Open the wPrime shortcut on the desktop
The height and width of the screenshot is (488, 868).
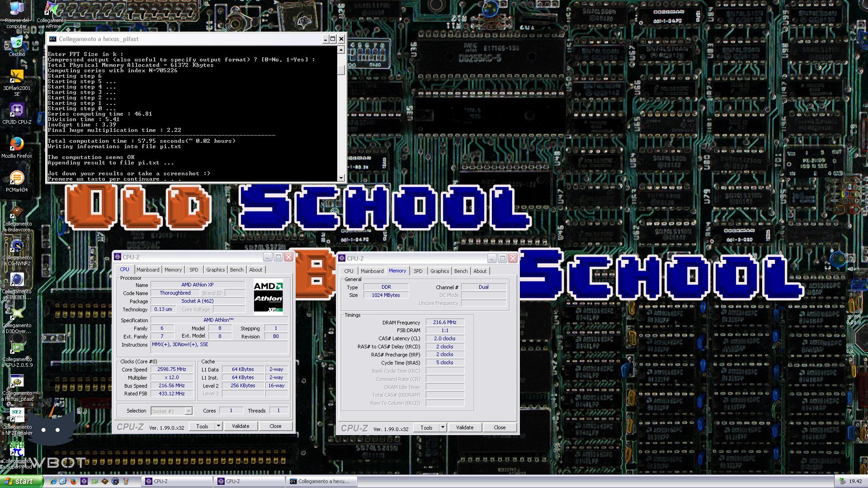pos(51,14)
